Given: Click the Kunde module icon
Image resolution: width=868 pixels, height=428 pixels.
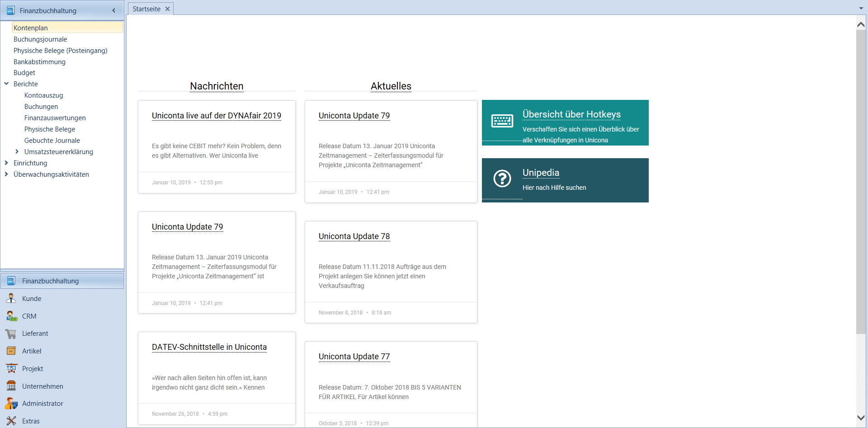Looking at the screenshot, I should click(x=11, y=298).
